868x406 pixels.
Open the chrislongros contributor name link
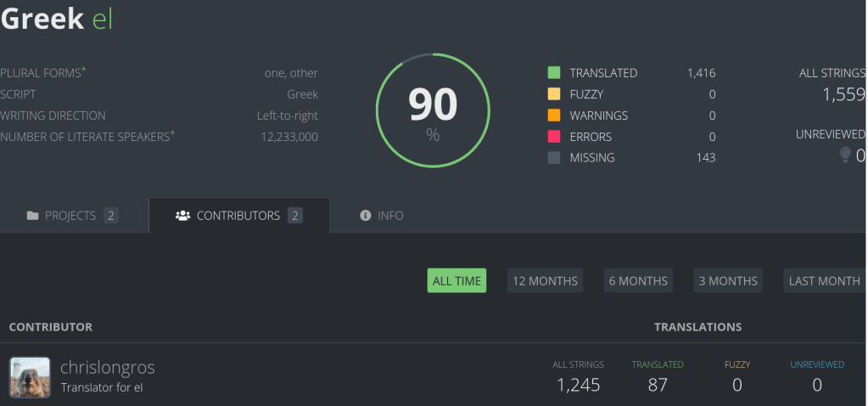click(x=108, y=368)
